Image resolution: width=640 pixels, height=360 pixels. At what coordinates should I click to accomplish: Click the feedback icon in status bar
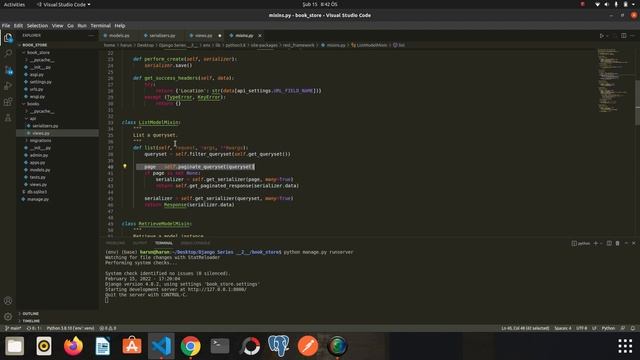(x=623, y=328)
